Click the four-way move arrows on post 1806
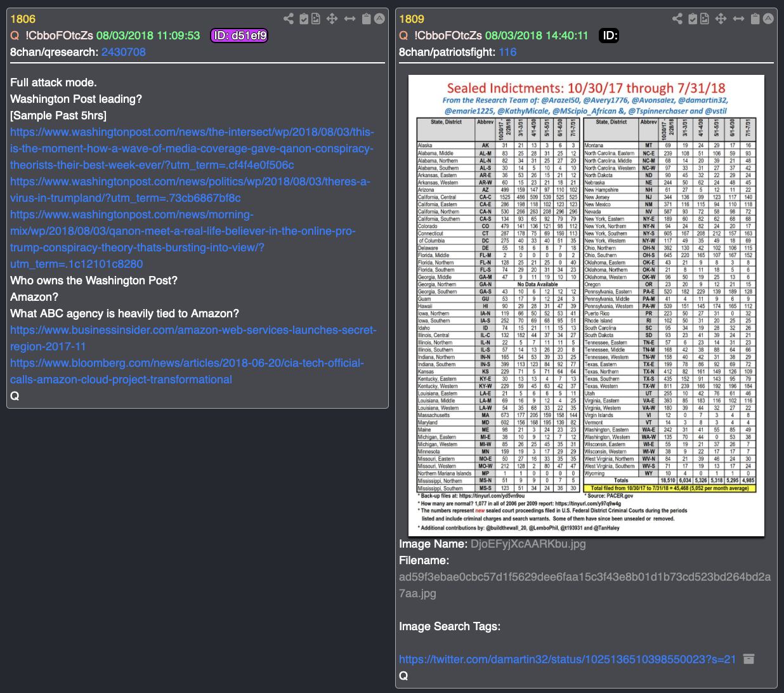Screen dimensions: 784x693 (x=332, y=19)
